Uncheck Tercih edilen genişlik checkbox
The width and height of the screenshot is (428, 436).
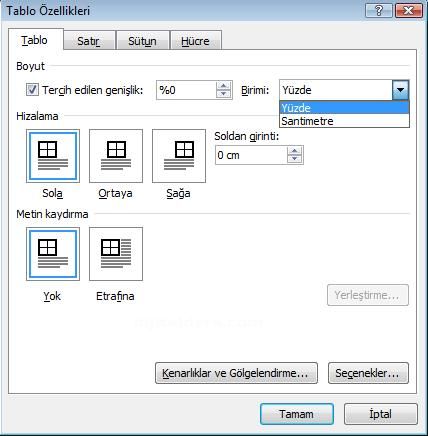(32, 90)
